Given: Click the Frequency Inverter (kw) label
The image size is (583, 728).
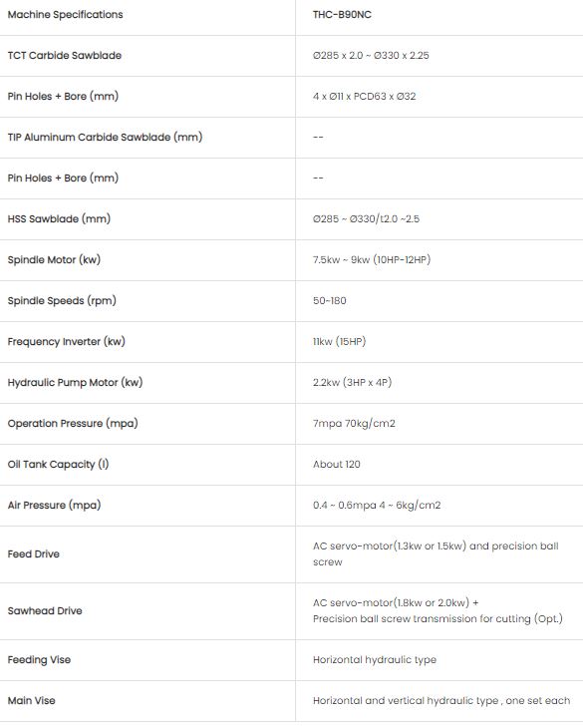Looking at the screenshot, I should 67,342.
